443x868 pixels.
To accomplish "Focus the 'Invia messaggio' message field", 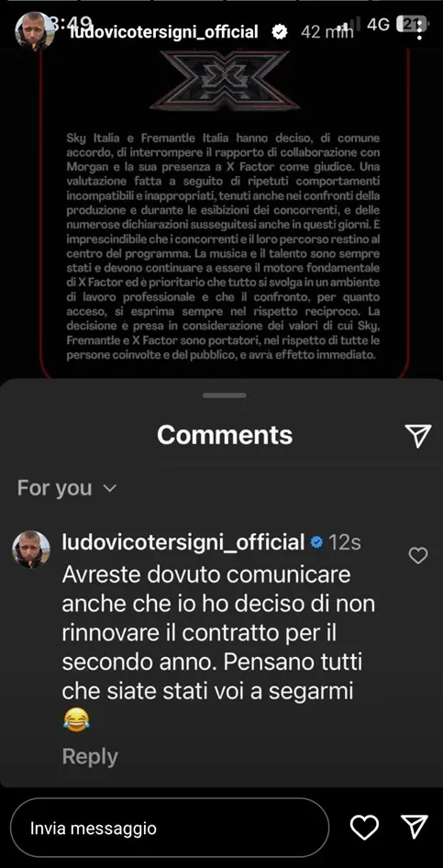I will (x=170, y=829).
